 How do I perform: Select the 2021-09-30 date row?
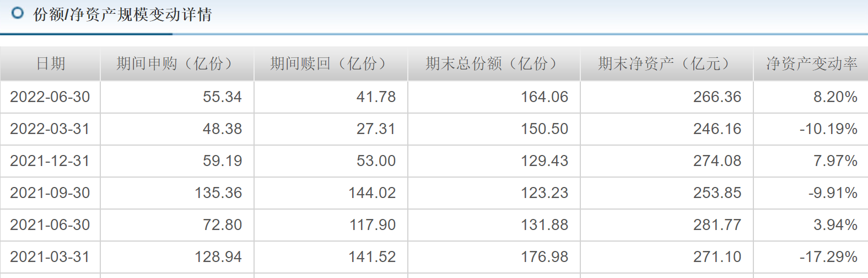(x=50, y=193)
